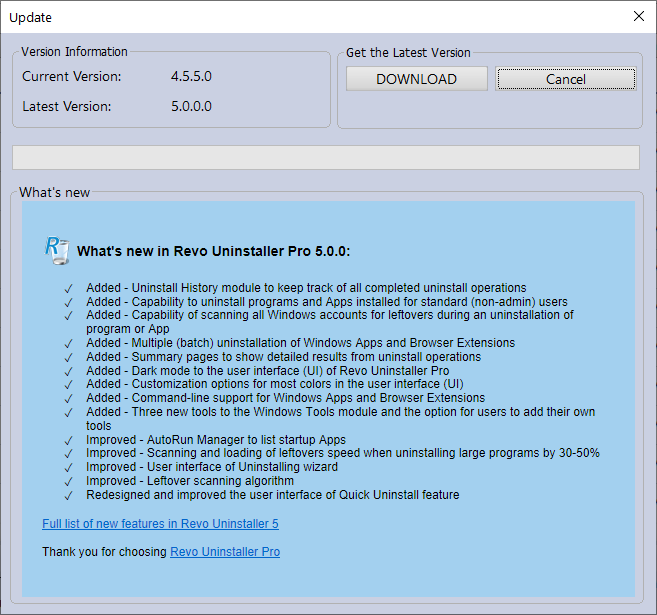Image resolution: width=657 pixels, height=615 pixels.
Task: Click the 'Get the Latest Version' group label
Action: tap(408, 53)
